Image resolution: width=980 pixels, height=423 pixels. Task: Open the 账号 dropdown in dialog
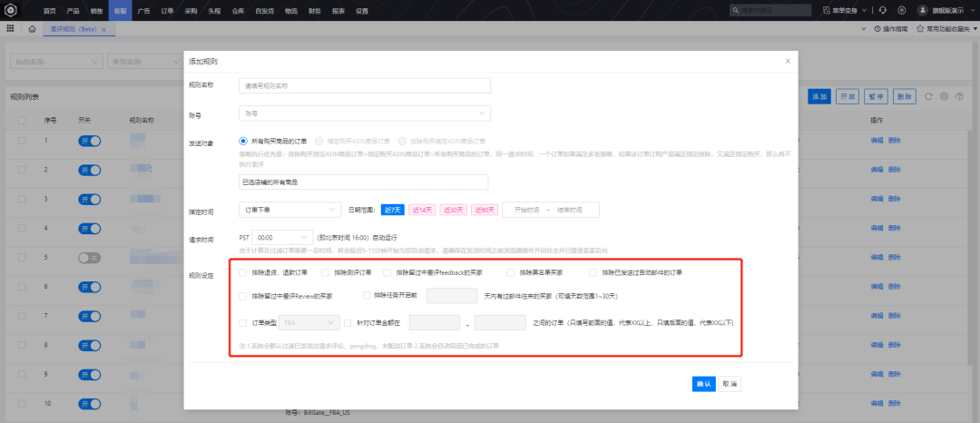(x=365, y=113)
